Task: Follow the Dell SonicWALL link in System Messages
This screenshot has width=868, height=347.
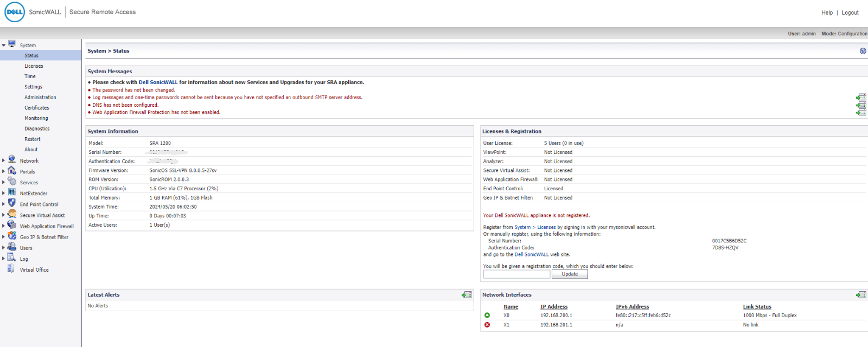Action: point(158,82)
